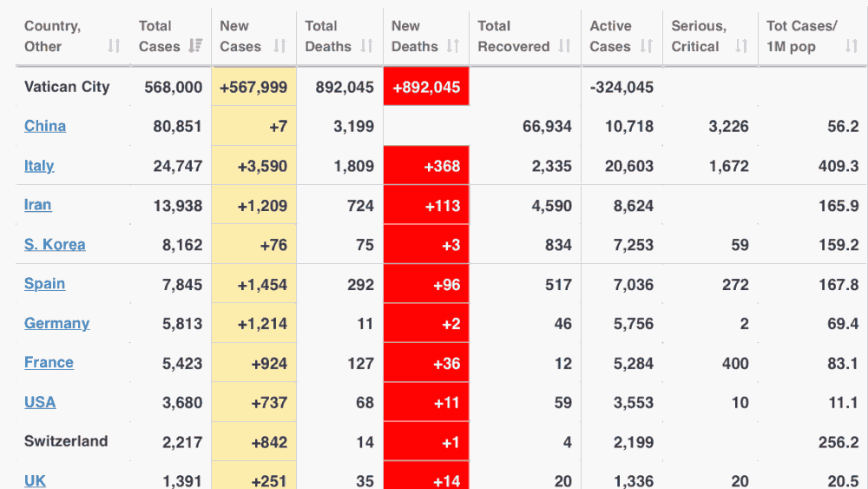Click the Total Recovered header label
The height and width of the screenshot is (489, 868).
[514, 36]
